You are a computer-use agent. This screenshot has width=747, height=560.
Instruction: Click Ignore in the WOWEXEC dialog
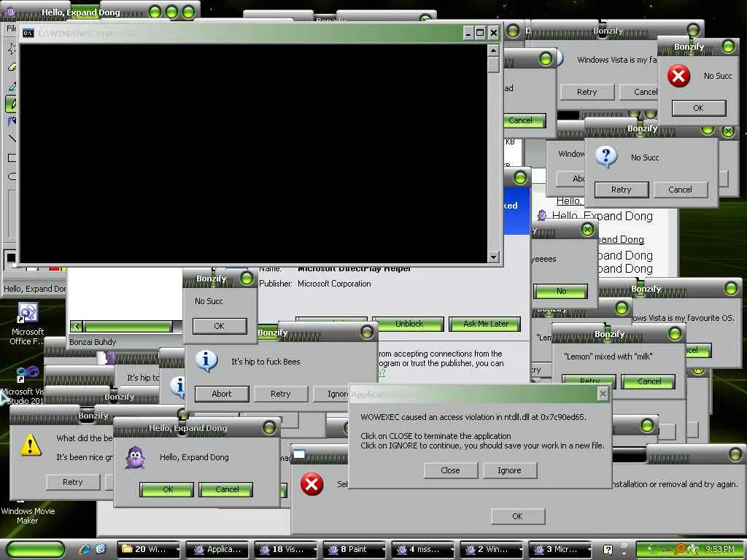[510, 470]
